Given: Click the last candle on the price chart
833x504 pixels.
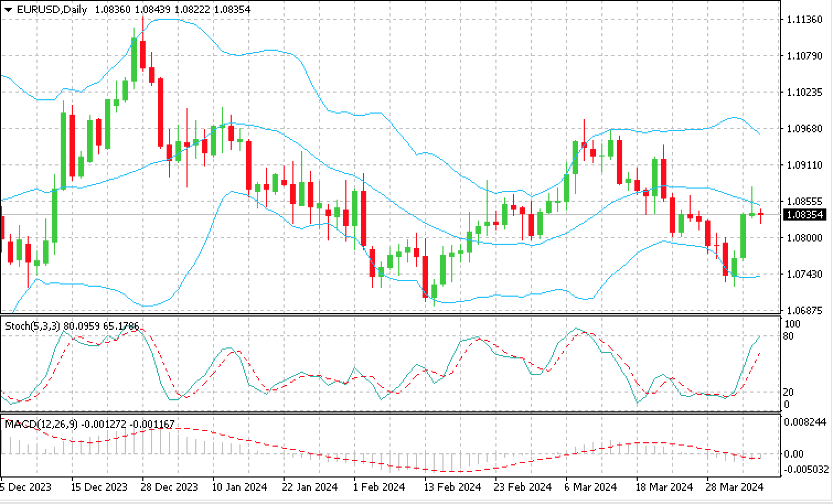Looking at the screenshot, I should click(761, 214).
